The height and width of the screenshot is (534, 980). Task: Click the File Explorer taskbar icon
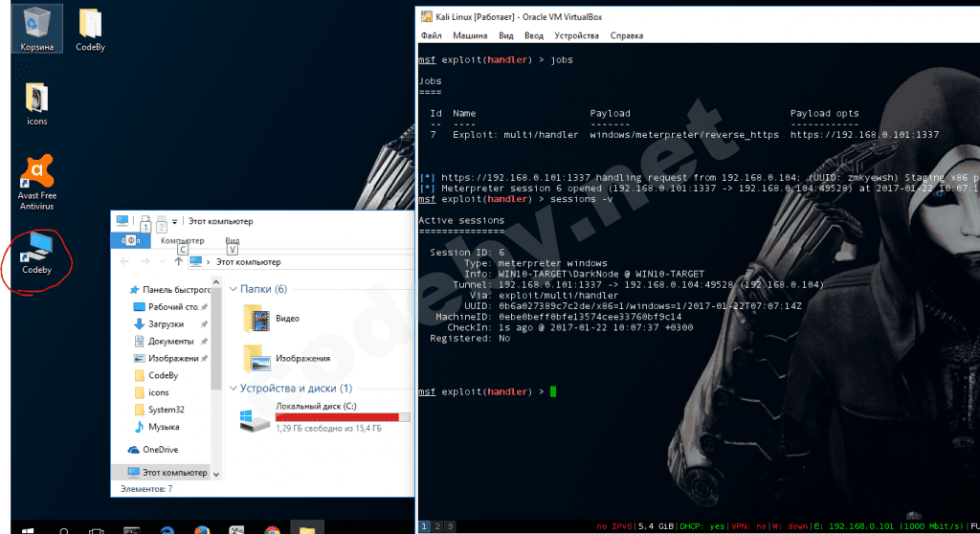[x=307, y=529]
